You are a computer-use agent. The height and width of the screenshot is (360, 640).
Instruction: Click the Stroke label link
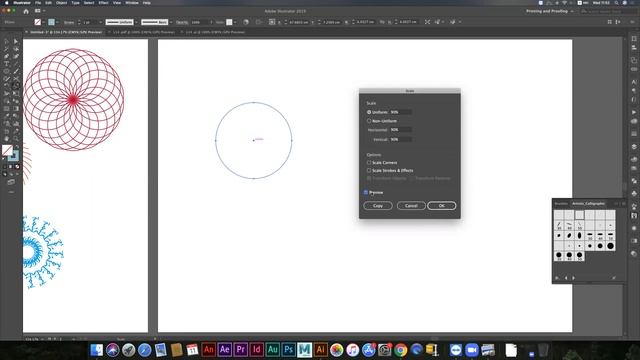pyautogui.click(x=69, y=22)
